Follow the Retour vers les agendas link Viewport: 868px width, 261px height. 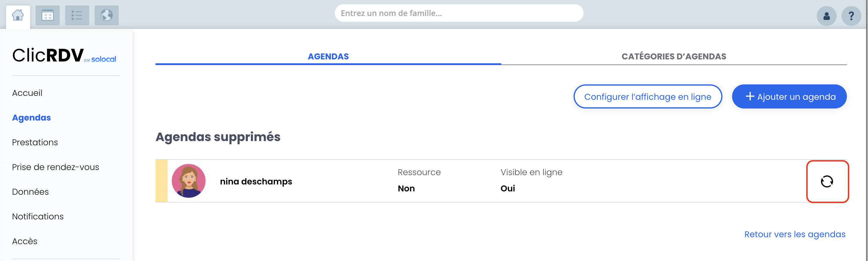pos(795,234)
